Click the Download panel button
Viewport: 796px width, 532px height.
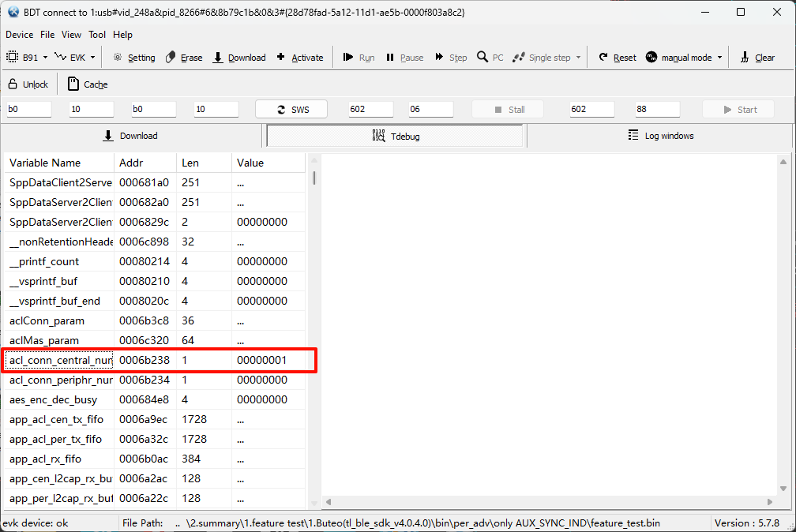[x=130, y=136]
